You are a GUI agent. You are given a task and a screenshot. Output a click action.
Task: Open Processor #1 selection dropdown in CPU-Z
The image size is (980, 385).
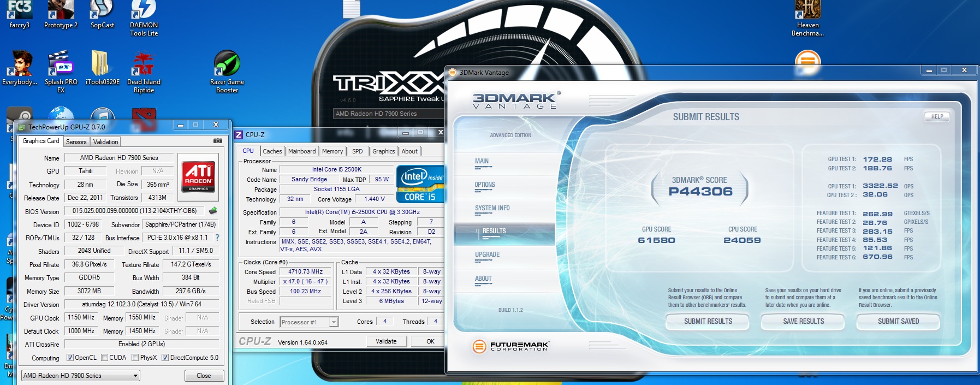point(309,322)
